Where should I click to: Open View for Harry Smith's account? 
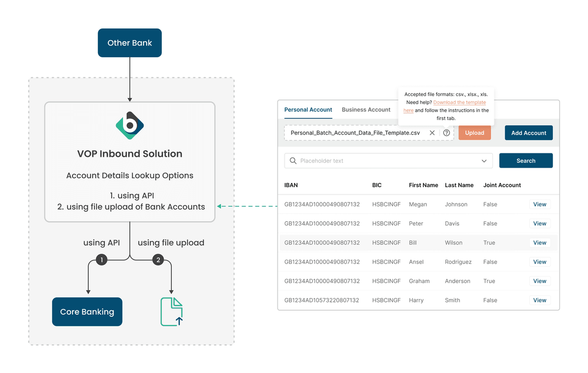[539, 300]
